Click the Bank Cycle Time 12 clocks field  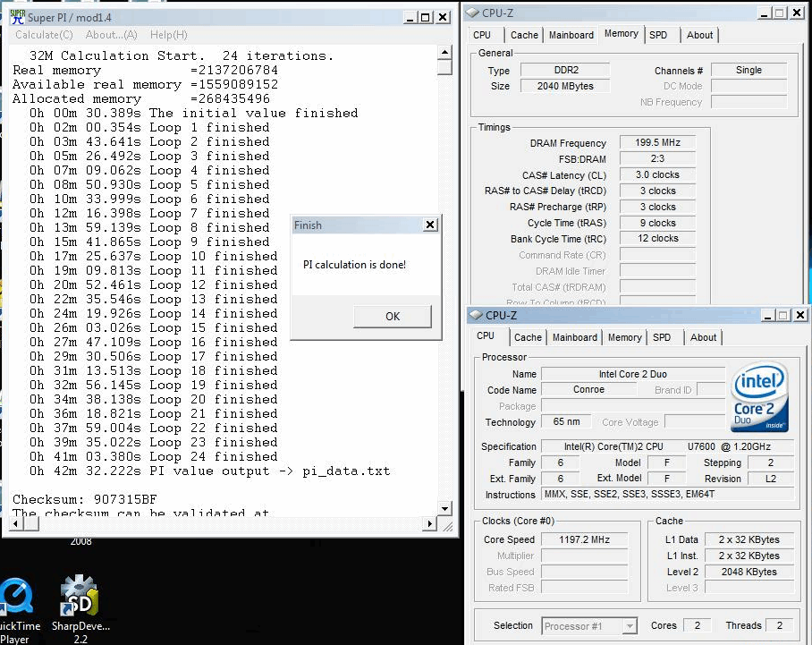(x=657, y=238)
